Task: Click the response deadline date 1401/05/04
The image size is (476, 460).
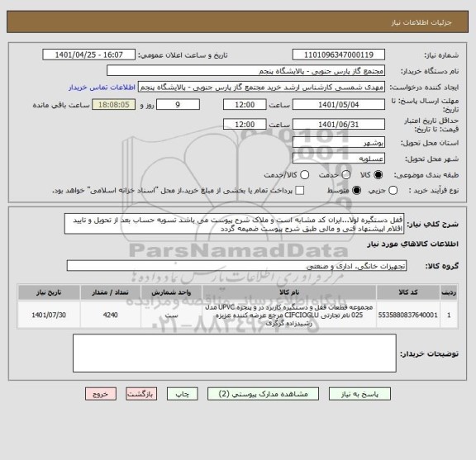Action: 339,105
